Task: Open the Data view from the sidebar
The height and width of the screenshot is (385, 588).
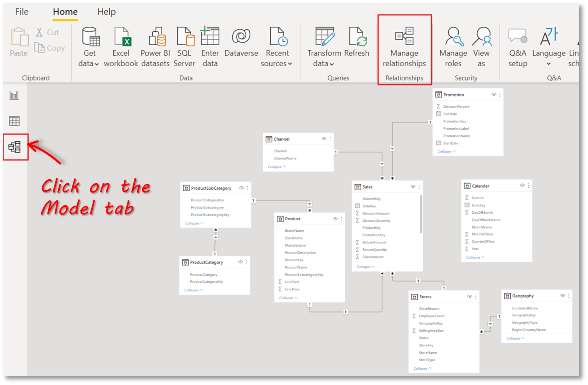Action: click(14, 120)
